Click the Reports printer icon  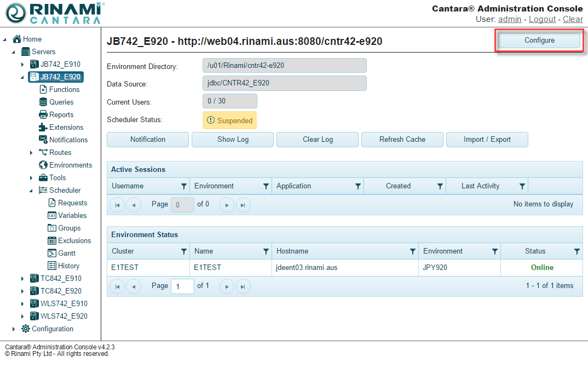(x=43, y=114)
